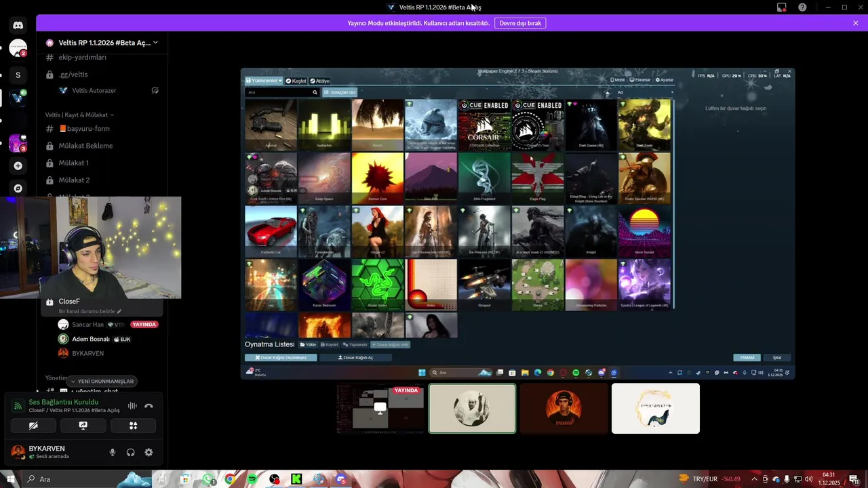The width and height of the screenshot is (868, 488).
Task: Dismiss the streamer mode purple banner
Action: coord(856,23)
